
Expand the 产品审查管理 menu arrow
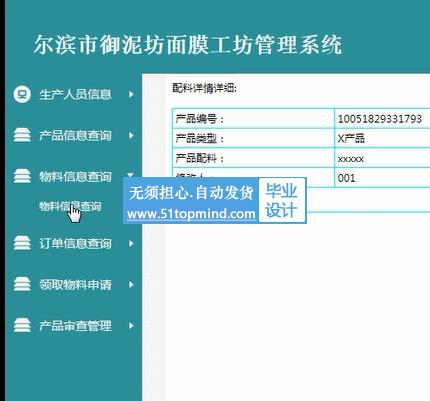[131, 326]
